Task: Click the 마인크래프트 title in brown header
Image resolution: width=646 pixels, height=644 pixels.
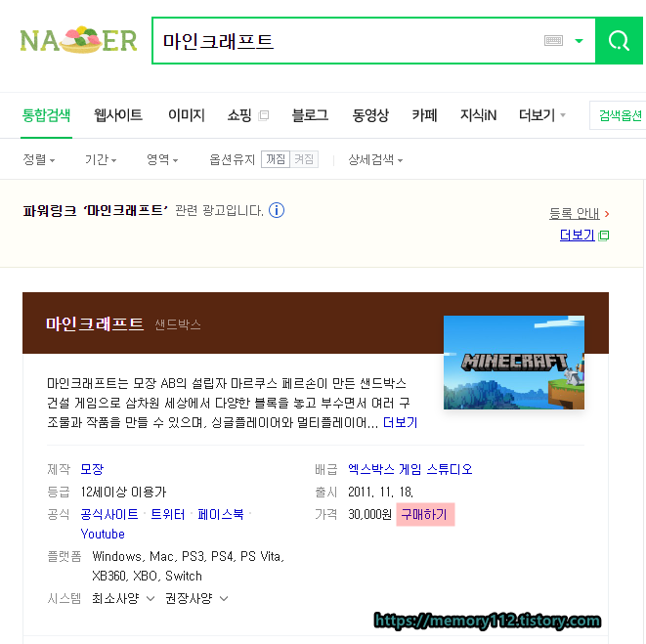Action: [95, 323]
